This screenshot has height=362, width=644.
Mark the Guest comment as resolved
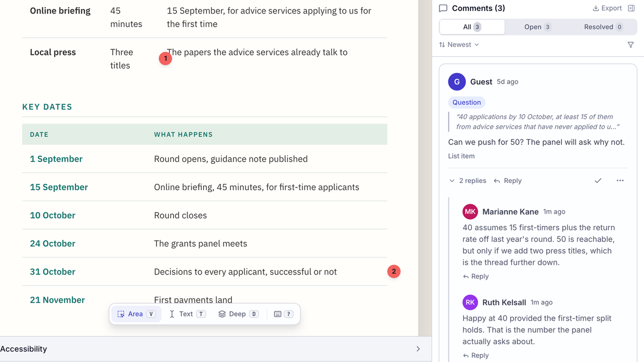coord(598,180)
